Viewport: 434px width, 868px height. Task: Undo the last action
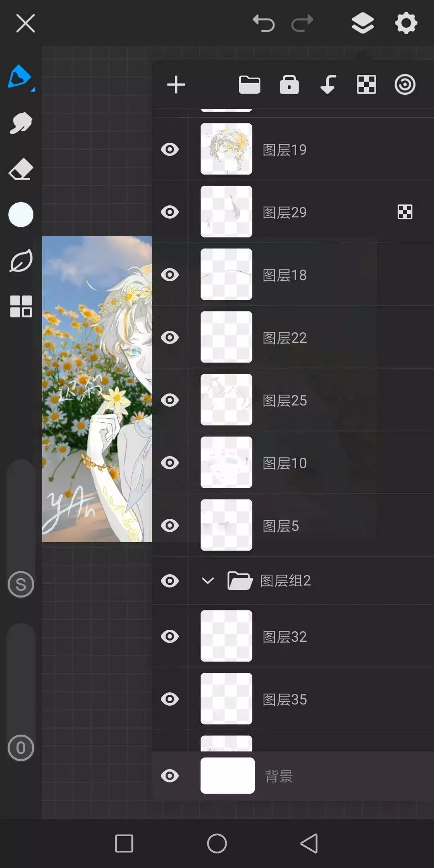pyautogui.click(x=264, y=23)
